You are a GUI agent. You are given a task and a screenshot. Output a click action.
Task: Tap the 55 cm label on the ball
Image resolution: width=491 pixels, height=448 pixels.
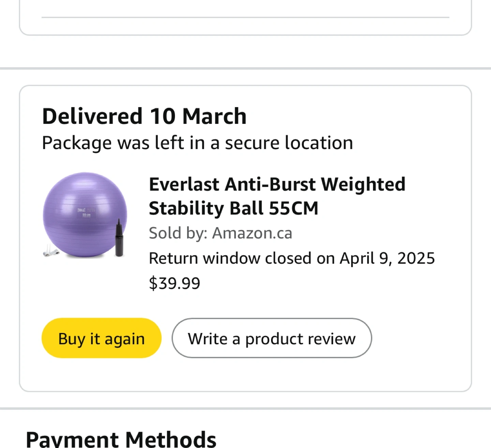(86, 215)
